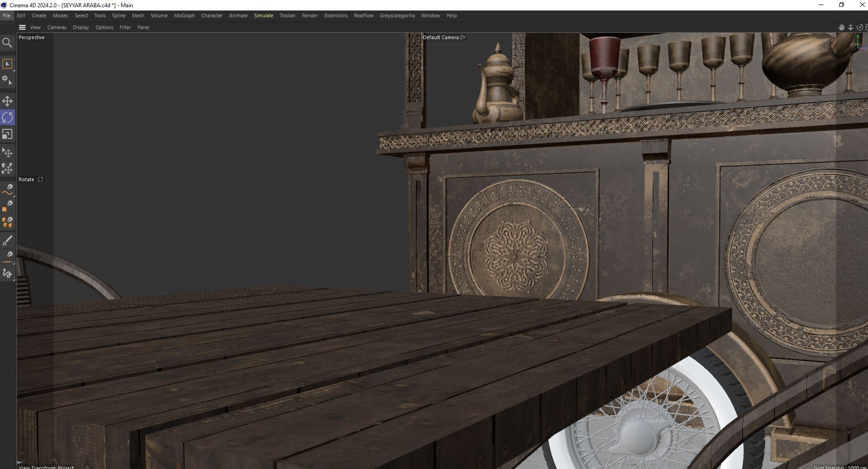This screenshot has width=868, height=469.
Task: Click the Default Camera label
Action: (441, 37)
